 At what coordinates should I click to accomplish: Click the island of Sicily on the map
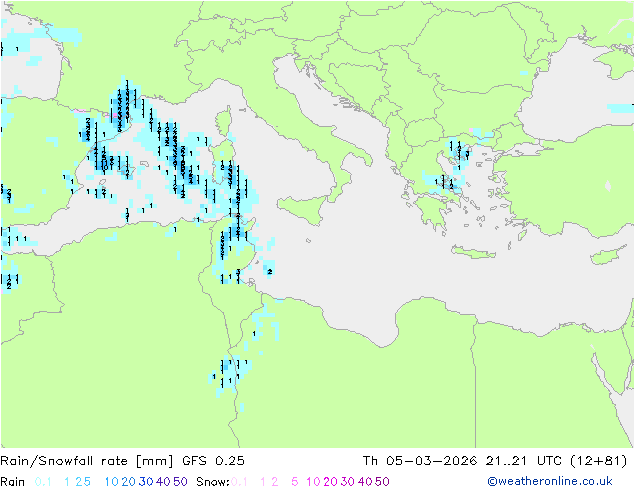[x=303, y=208]
